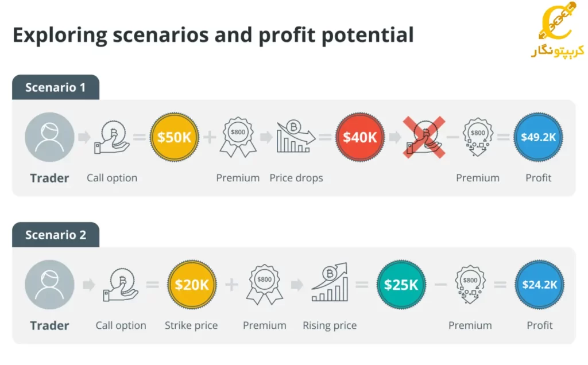Click the crossed-out call option icon
This screenshot has width=588, height=365.
pos(424,137)
